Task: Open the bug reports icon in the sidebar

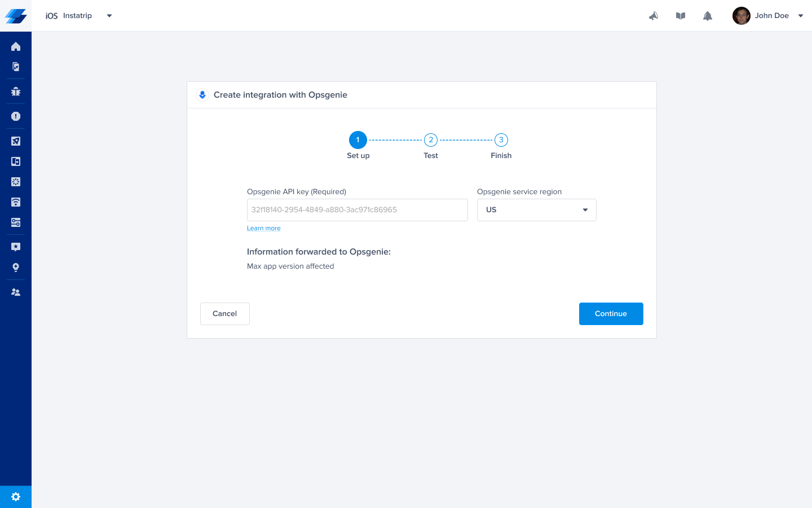Action: [16, 91]
